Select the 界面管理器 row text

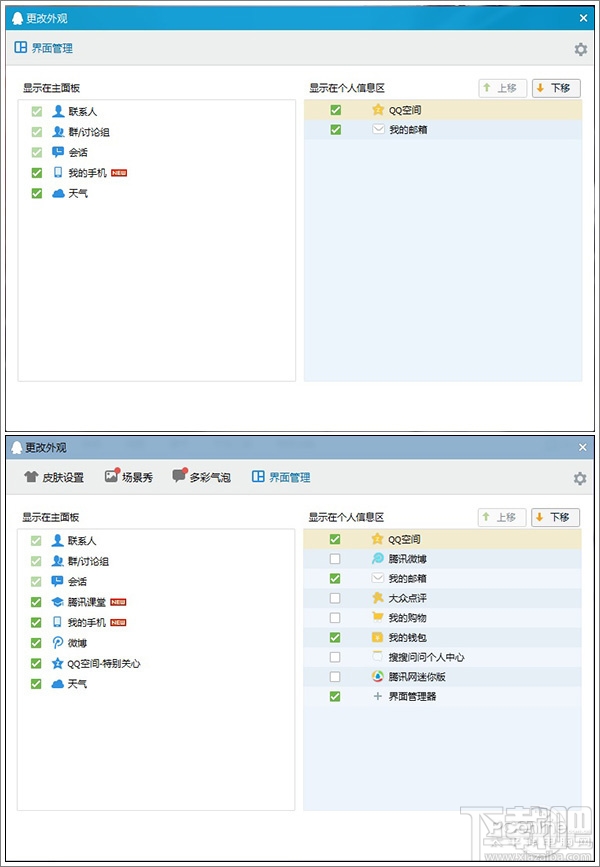tap(412, 697)
